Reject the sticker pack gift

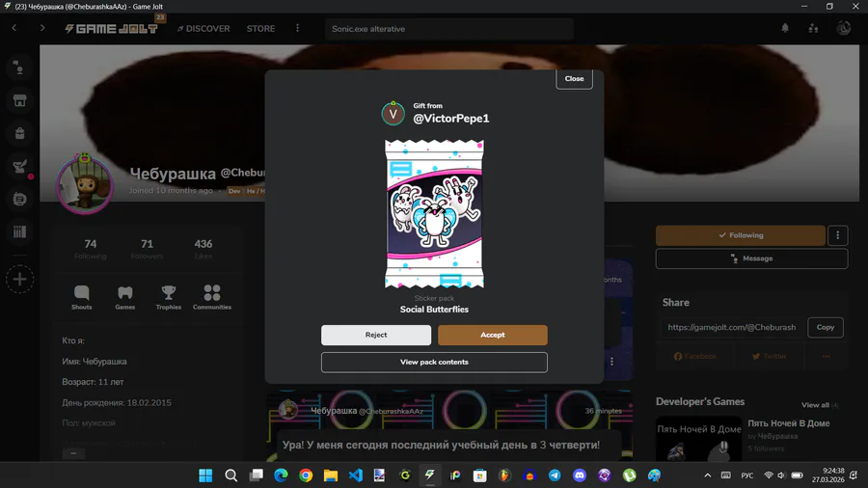pos(376,335)
